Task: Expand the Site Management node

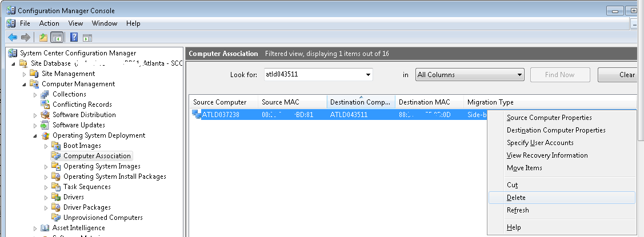Action: pos(24,74)
